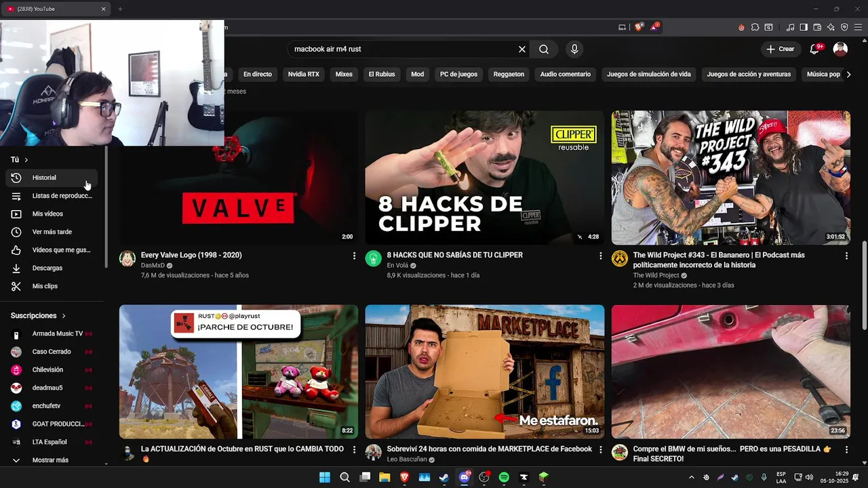Select the Música pop filter chip

pos(823,75)
